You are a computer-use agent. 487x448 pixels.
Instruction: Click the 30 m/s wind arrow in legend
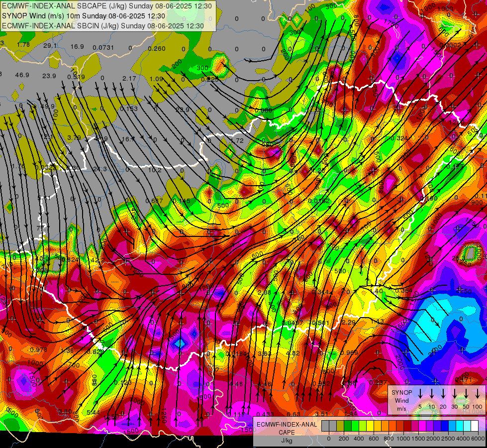coord(455,394)
